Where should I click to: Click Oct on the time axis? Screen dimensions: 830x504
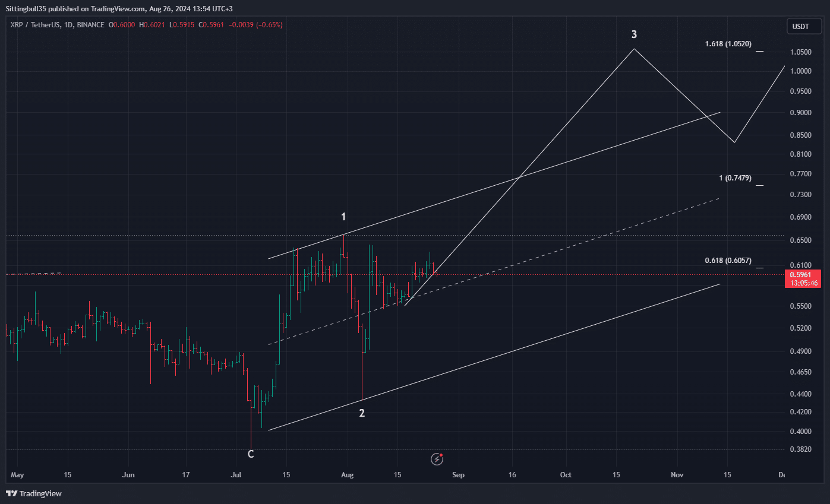pyautogui.click(x=566, y=475)
